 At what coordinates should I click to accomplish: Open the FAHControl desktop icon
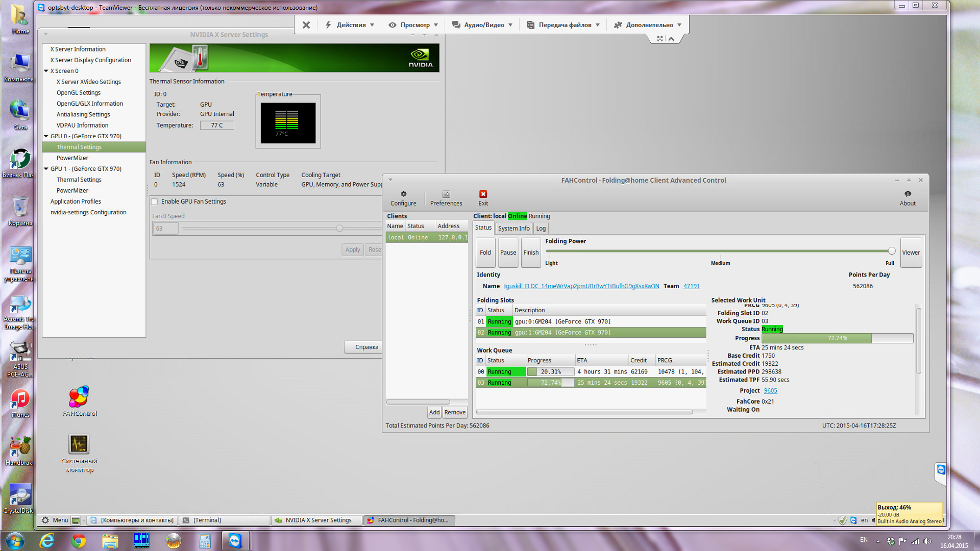(x=79, y=397)
